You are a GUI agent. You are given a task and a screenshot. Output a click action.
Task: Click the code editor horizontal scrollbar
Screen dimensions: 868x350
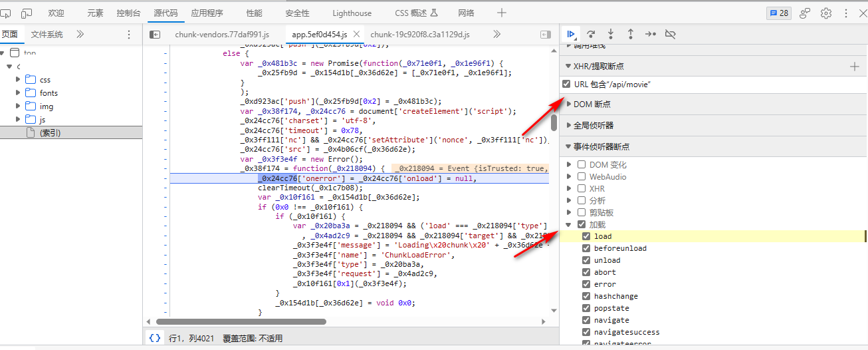241,321
